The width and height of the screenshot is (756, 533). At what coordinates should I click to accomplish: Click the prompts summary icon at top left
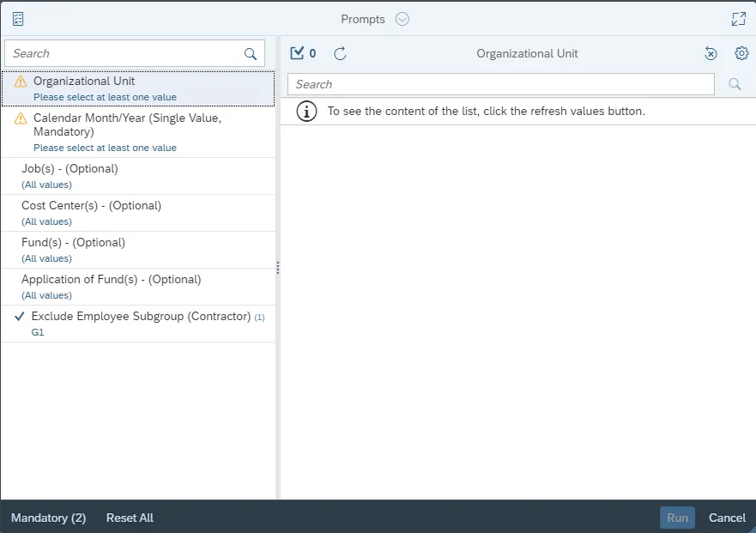coord(18,19)
